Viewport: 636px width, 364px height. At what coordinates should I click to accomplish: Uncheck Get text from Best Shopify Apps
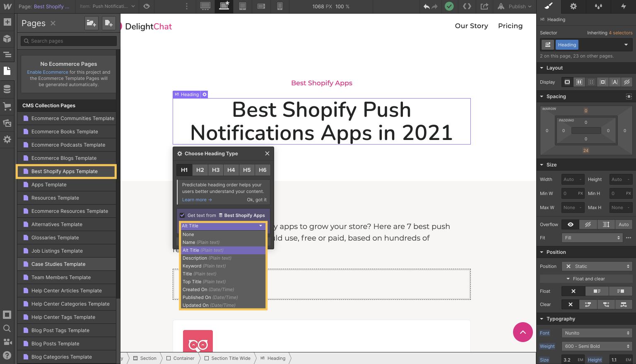point(182,215)
